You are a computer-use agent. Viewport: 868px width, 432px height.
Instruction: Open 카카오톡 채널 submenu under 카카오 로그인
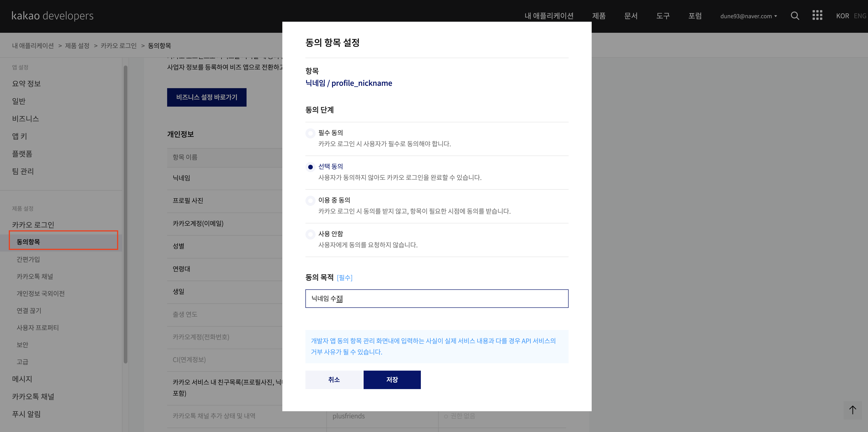tap(35, 276)
